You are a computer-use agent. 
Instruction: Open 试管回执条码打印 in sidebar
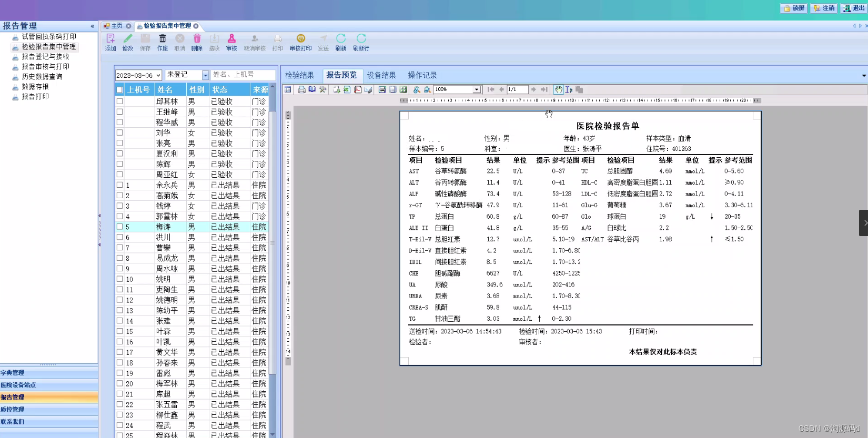point(48,37)
